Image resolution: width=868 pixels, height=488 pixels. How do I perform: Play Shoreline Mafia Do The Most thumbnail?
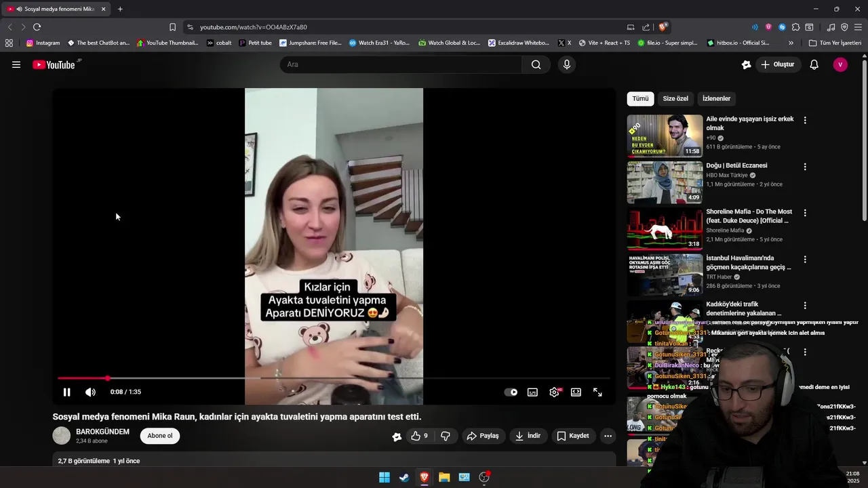click(665, 228)
